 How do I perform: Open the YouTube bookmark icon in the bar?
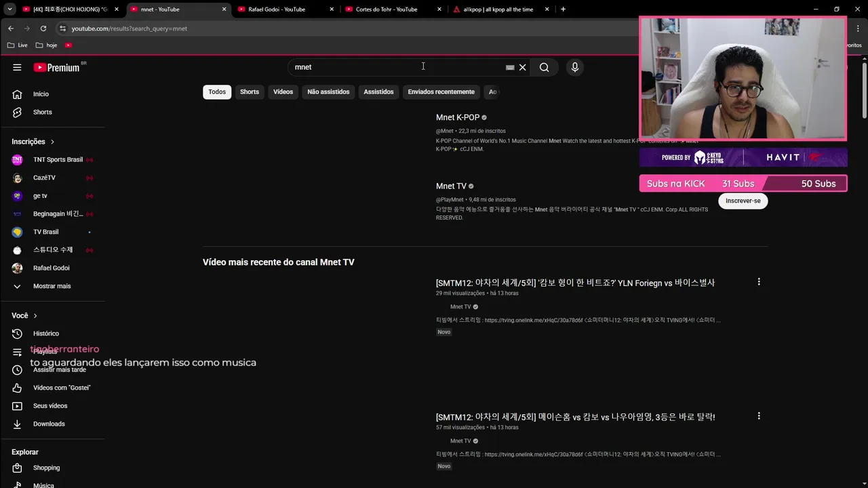68,45
